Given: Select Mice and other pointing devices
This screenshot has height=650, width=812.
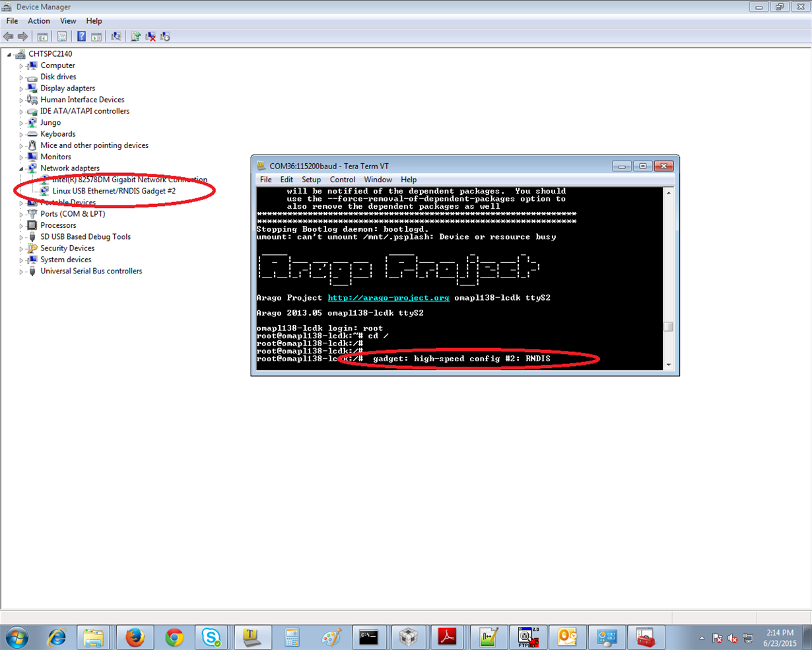Looking at the screenshot, I should tap(94, 145).
